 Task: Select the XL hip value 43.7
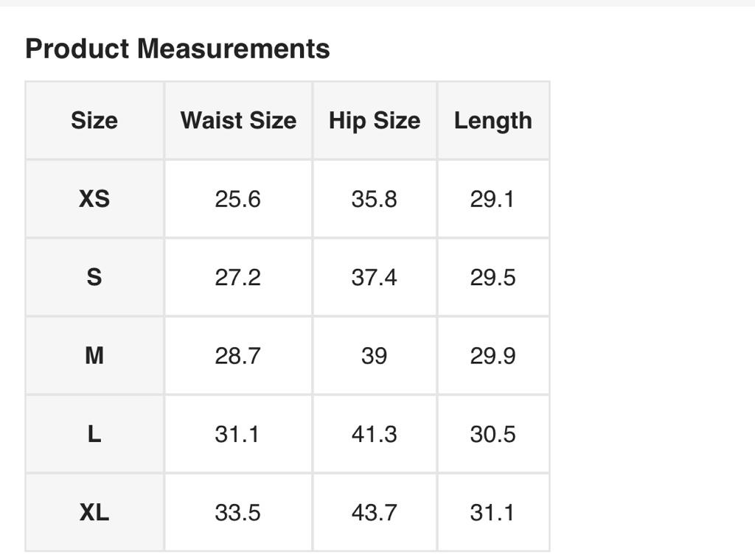click(374, 512)
